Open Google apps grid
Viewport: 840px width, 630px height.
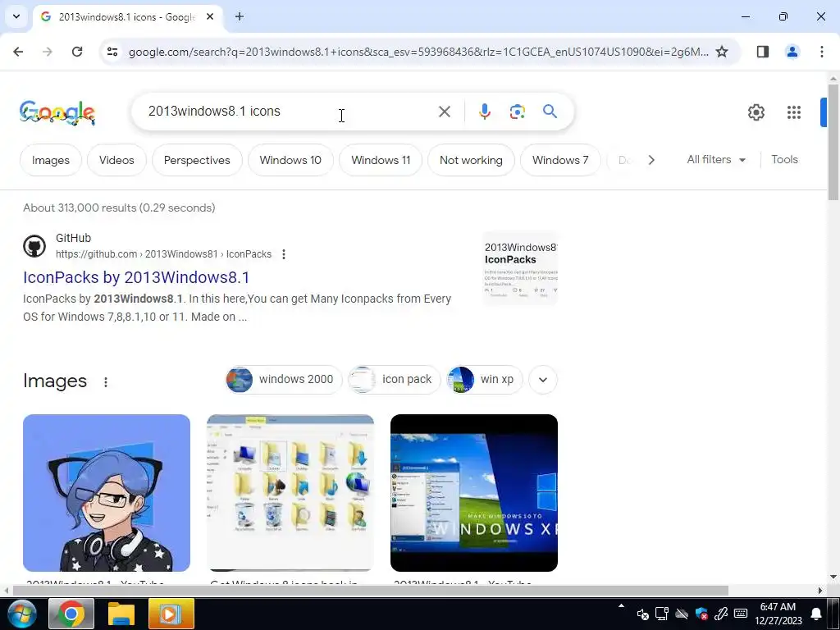793,112
